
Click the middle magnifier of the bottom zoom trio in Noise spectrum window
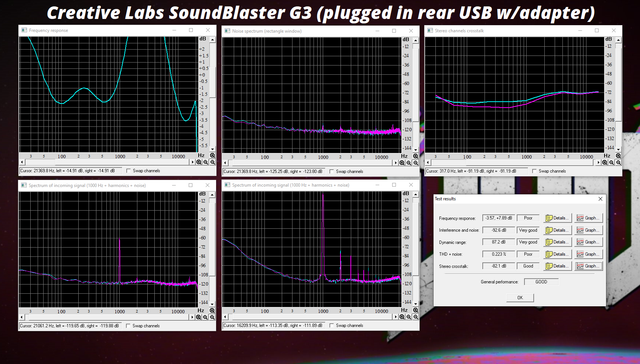click(409, 162)
